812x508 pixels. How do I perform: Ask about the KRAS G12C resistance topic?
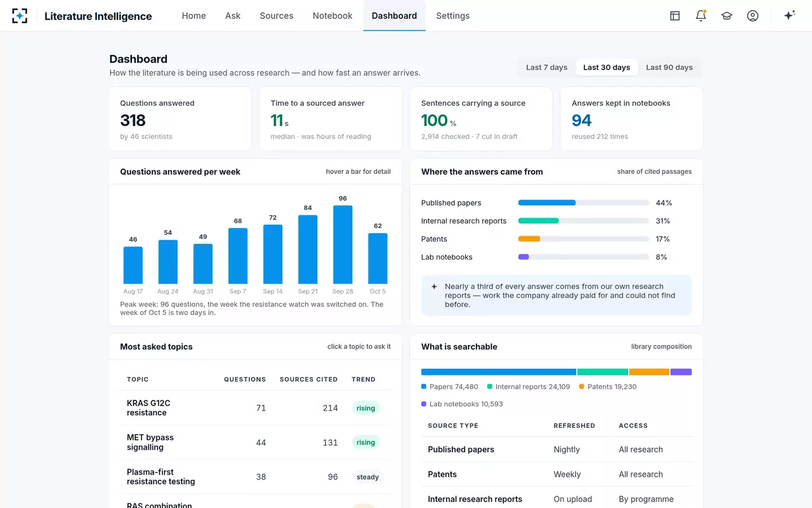tap(148, 408)
